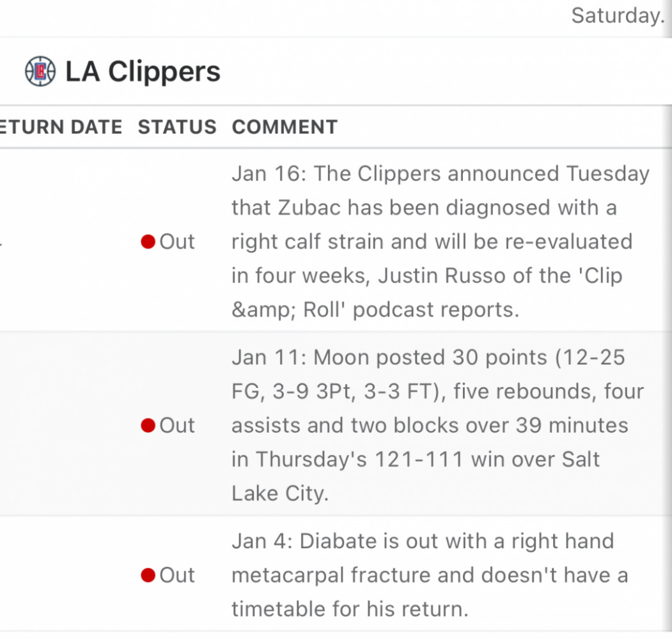Open the LA Clippers team name link

tap(143, 71)
